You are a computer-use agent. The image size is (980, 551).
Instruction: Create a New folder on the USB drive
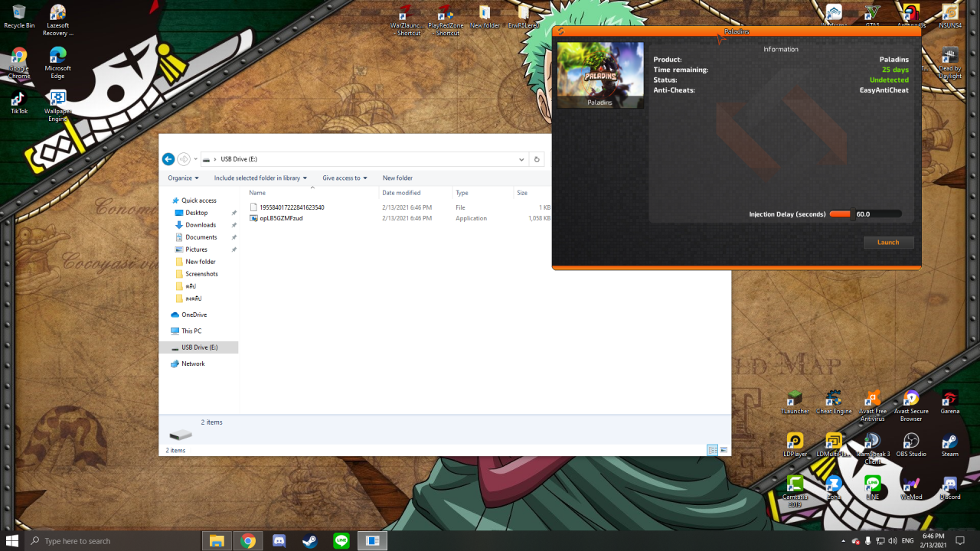coord(397,178)
